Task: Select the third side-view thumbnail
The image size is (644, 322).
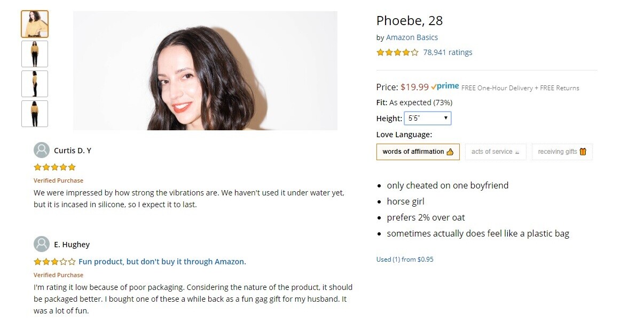Action: pyautogui.click(x=35, y=84)
